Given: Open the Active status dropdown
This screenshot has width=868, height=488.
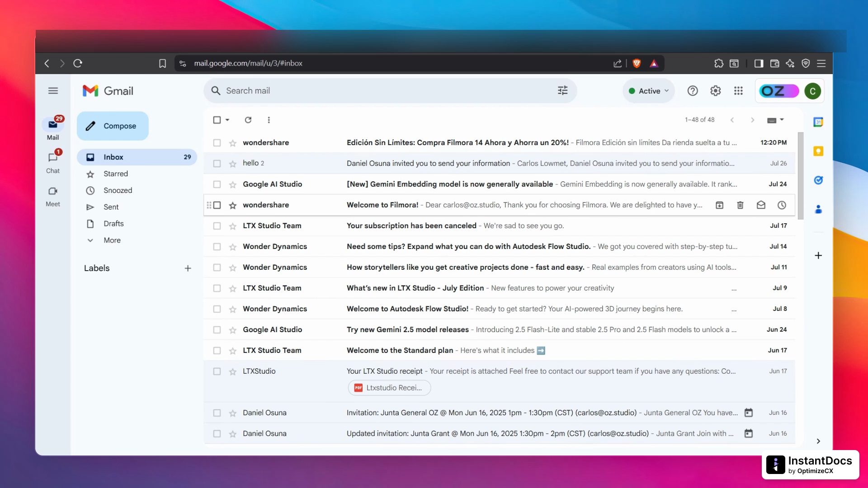Looking at the screenshot, I should (x=648, y=91).
